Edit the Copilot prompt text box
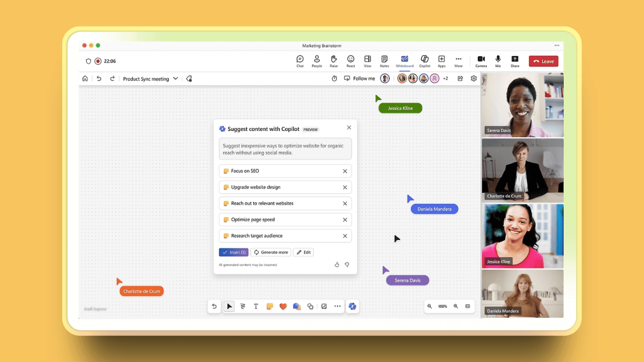The width and height of the screenshot is (644, 362). [x=285, y=149]
